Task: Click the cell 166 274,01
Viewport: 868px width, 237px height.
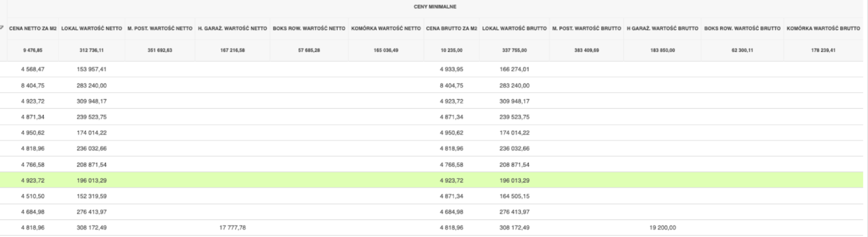Action: 514,69
